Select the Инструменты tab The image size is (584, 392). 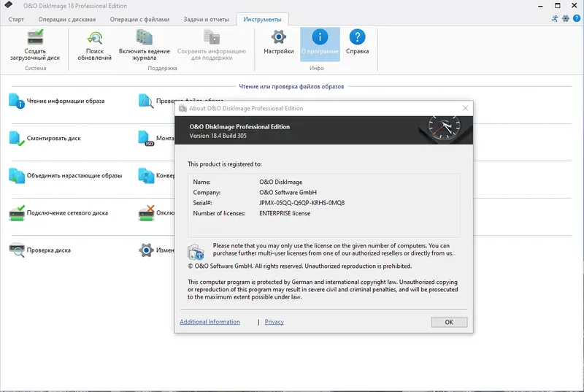(262, 20)
